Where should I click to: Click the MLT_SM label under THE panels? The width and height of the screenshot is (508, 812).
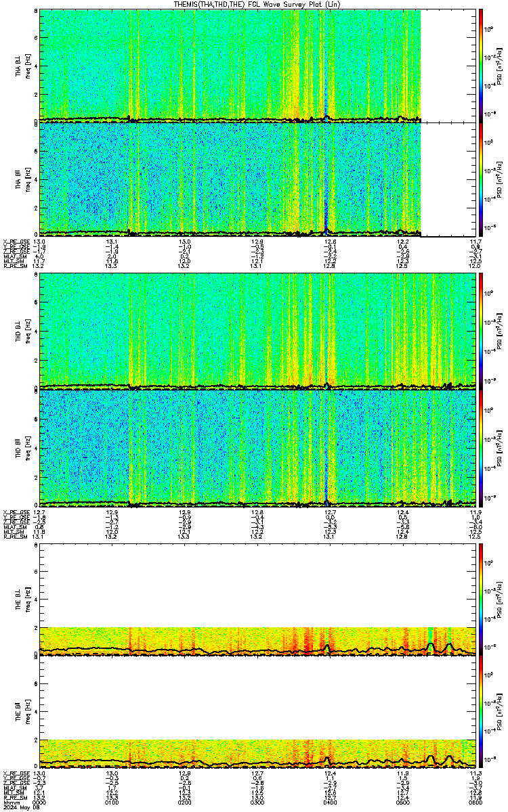pos(13,792)
